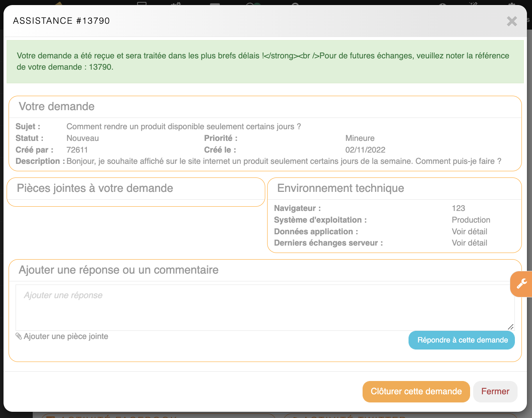Open "Voir détail" for Derniers échanges serveur
The image size is (532, 418).
(469, 243)
